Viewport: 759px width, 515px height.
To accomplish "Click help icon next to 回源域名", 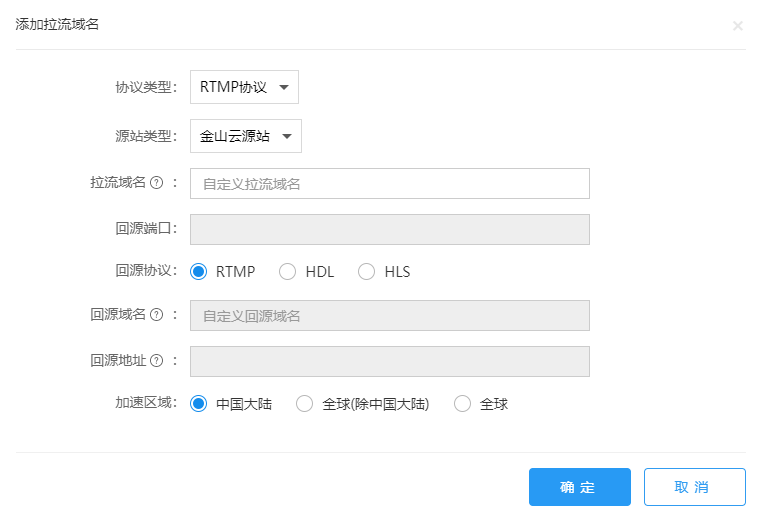I will [156, 315].
